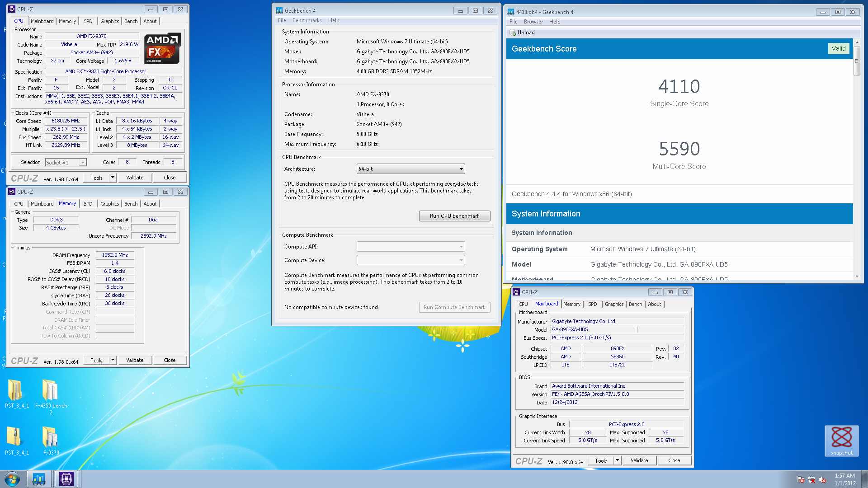
Task: Open Browser menu in 4410.gb4 window
Action: coord(533,22)
